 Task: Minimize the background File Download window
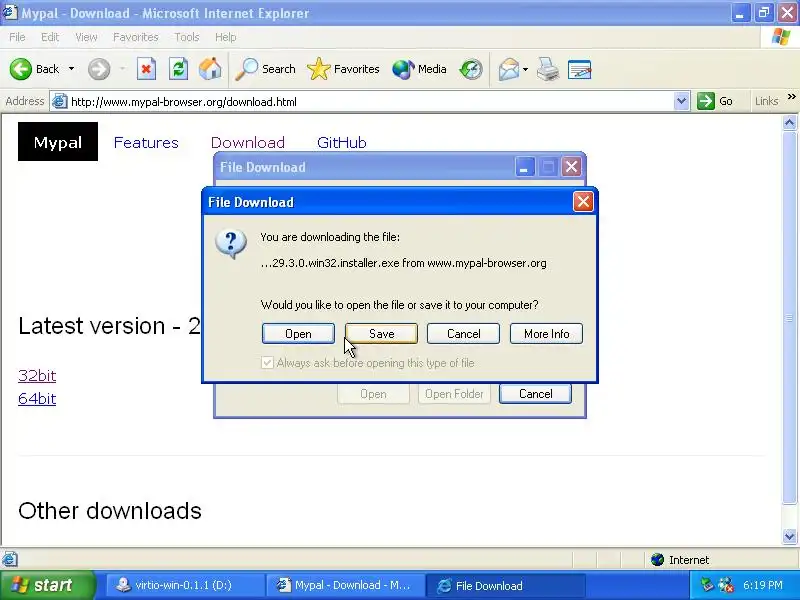(524, 167)
